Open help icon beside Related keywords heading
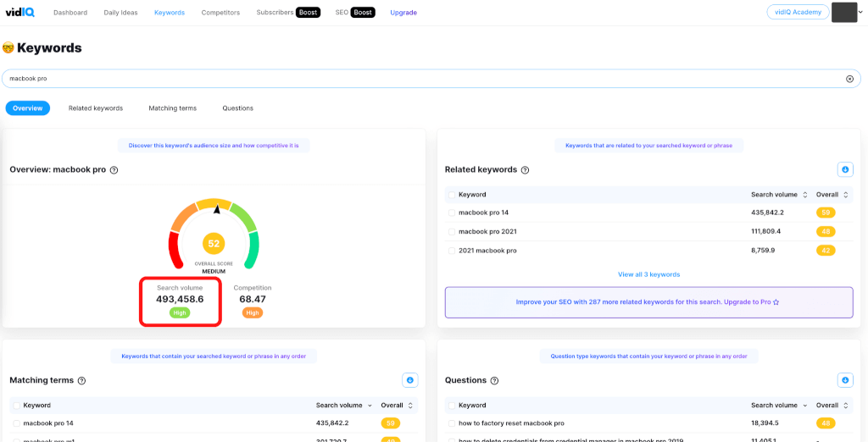Viewport: 868px width, 442px height. 525,170
